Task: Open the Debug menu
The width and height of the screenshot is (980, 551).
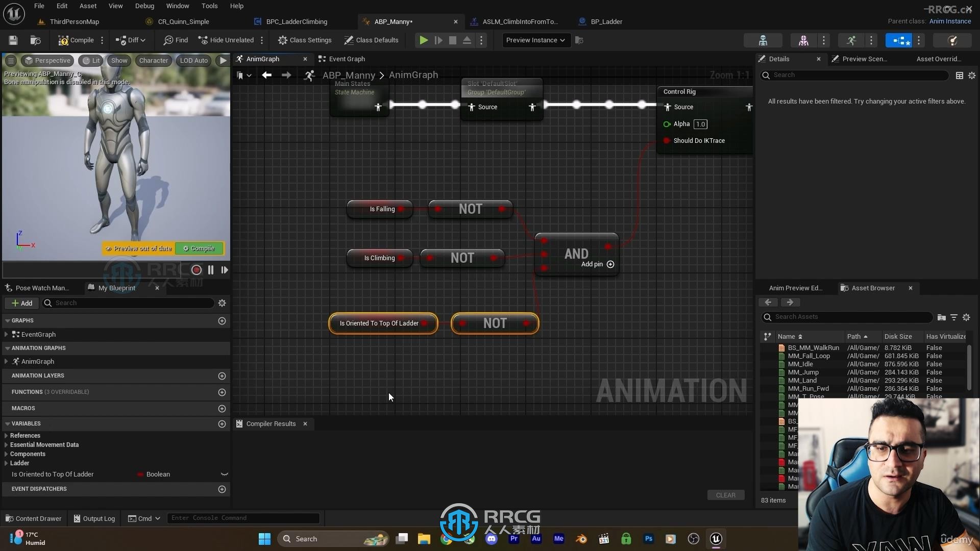Action: coord(145,6)
